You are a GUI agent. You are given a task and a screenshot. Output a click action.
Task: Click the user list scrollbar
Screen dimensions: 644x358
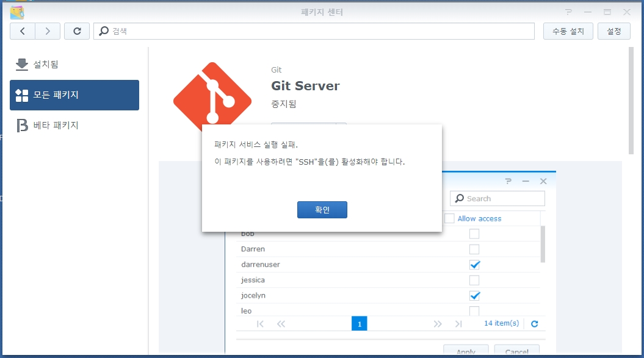click(x=543, y=244)
